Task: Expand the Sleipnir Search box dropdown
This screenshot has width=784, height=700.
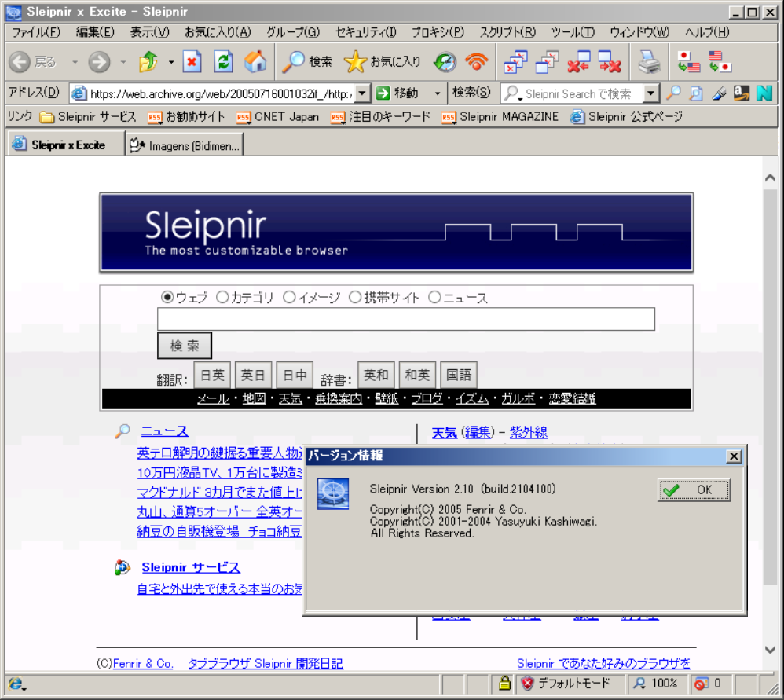Action: click(x=650, y=93)
